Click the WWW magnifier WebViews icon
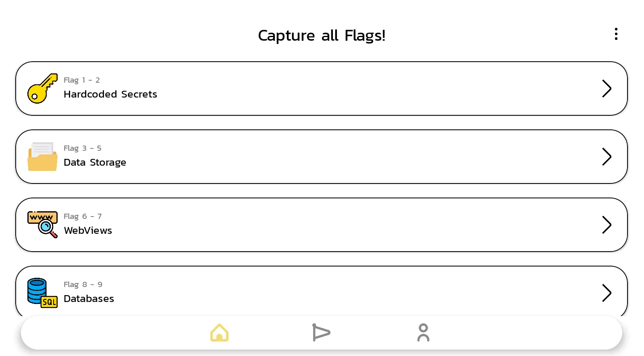Screen dimensions: 644x356 pyautogui.click(x=42, y=225)
